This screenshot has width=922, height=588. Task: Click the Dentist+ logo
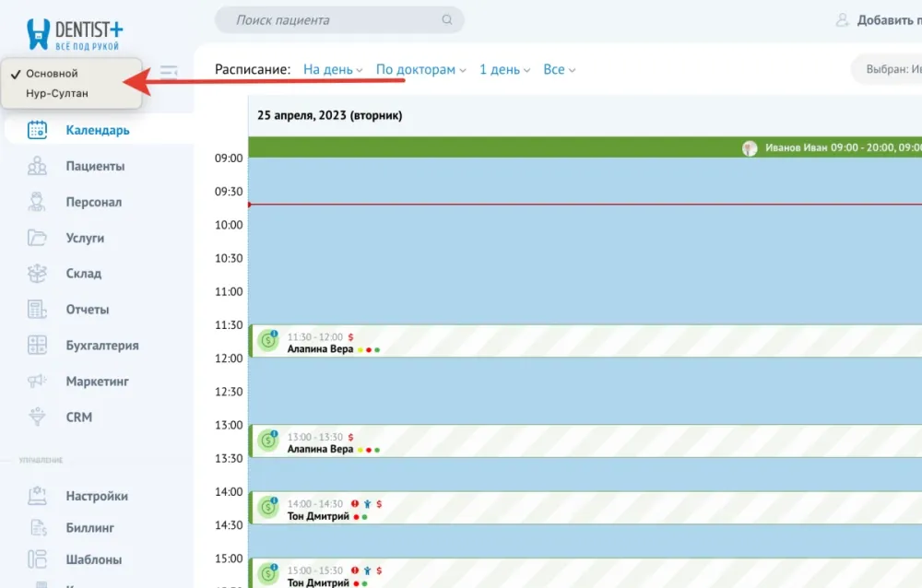pyautogui.click(x=75, y=34)
